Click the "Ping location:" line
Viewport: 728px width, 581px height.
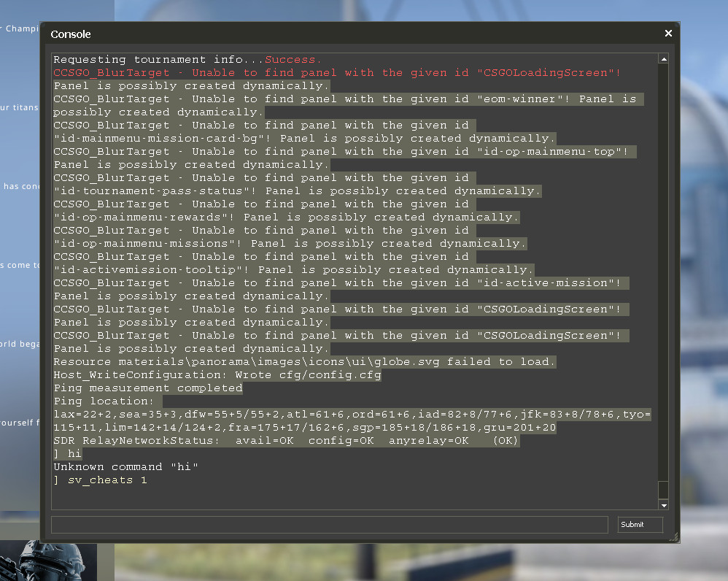[x=108, y=401]
